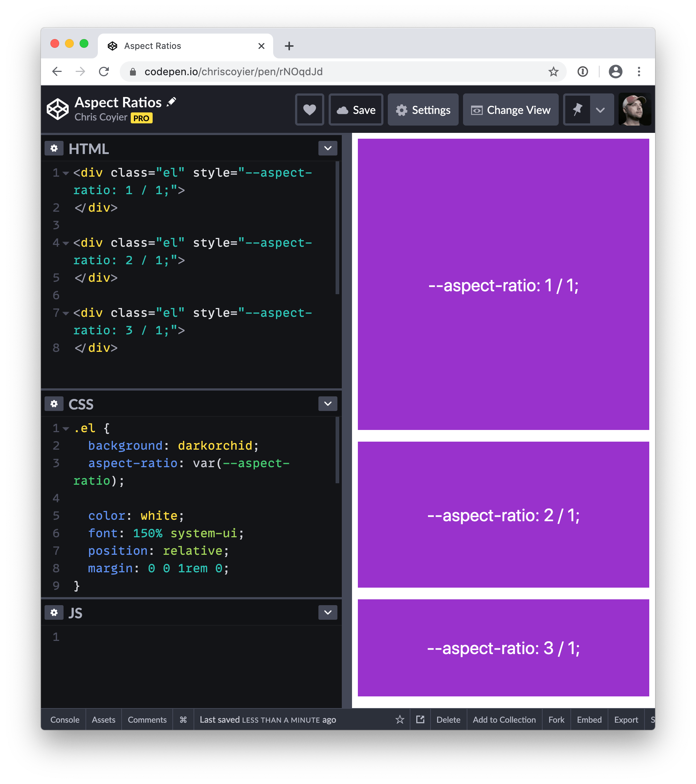Expand the HTML panel dropdown chevron

pyautogui.click(x=328, y=149)
